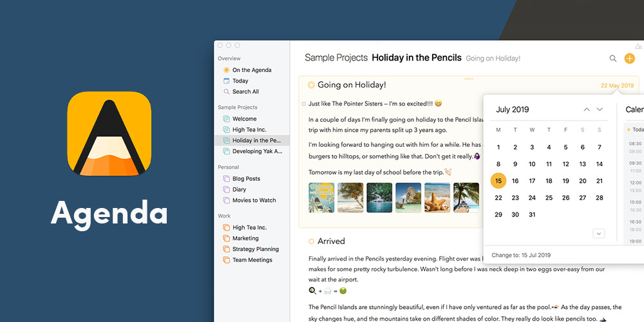Expand calendar options with the bottom chevron
644x322 pixels.
click(x=599, y=233)
